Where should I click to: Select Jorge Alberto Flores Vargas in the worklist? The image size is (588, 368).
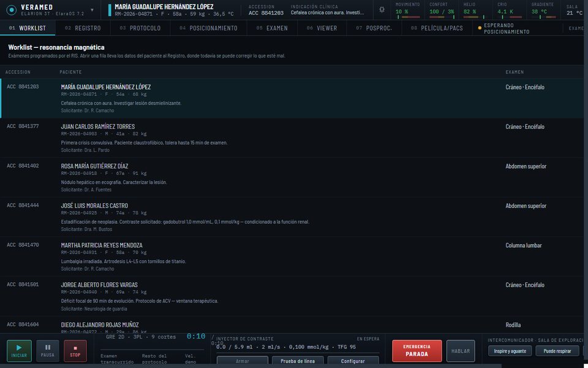click(292, 296)
